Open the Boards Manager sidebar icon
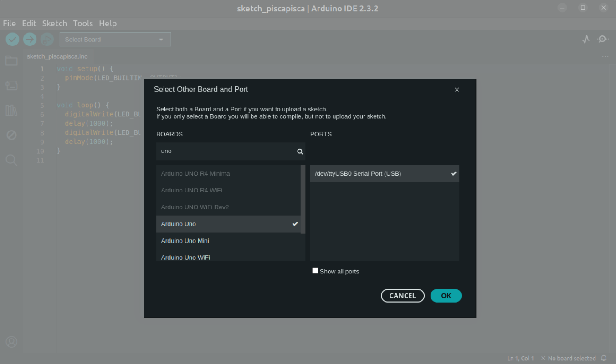 tap(11, 85)
